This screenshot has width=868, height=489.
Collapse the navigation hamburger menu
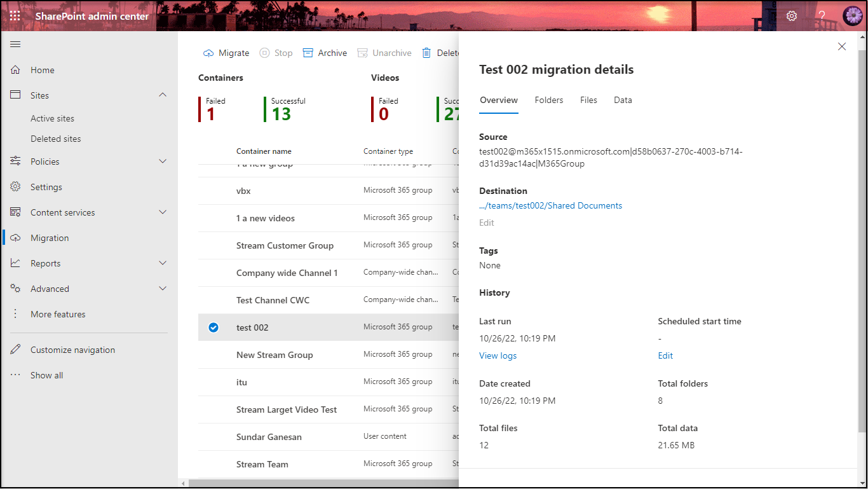point(15,44)
